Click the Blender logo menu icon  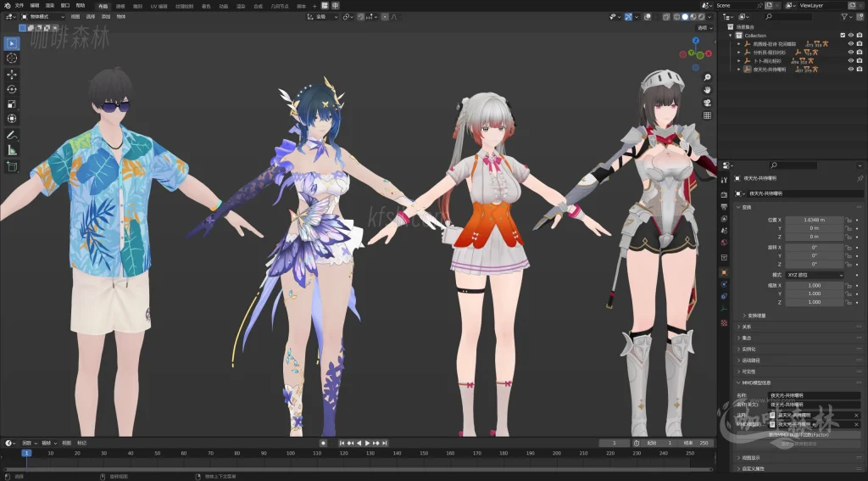(7, 6)
